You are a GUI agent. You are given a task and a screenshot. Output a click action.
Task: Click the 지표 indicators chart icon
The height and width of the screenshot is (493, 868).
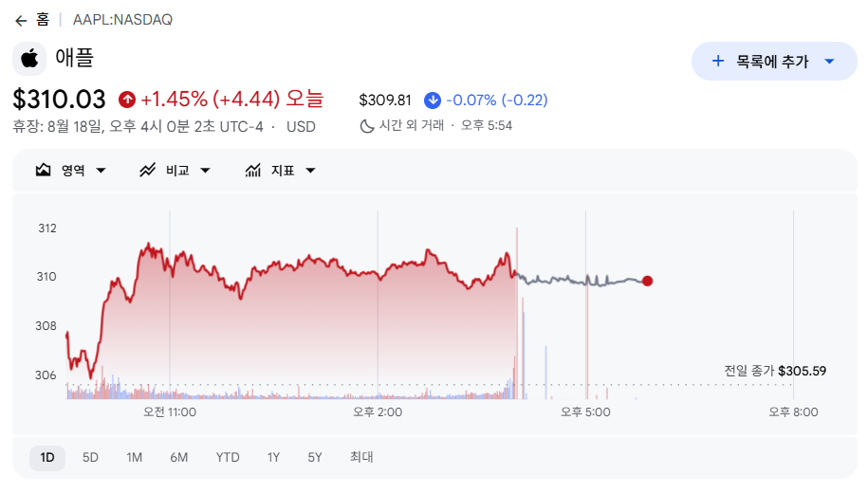click(x=253, y=170)
